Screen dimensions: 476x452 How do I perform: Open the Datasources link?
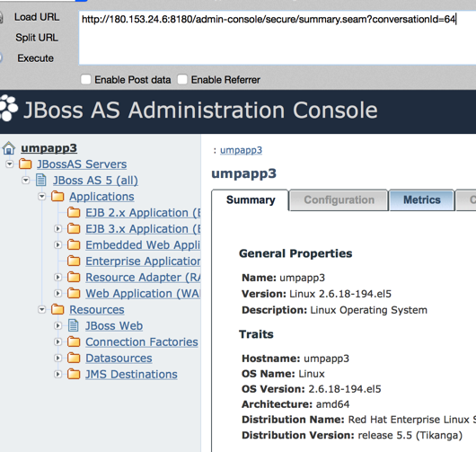[119, 359]
